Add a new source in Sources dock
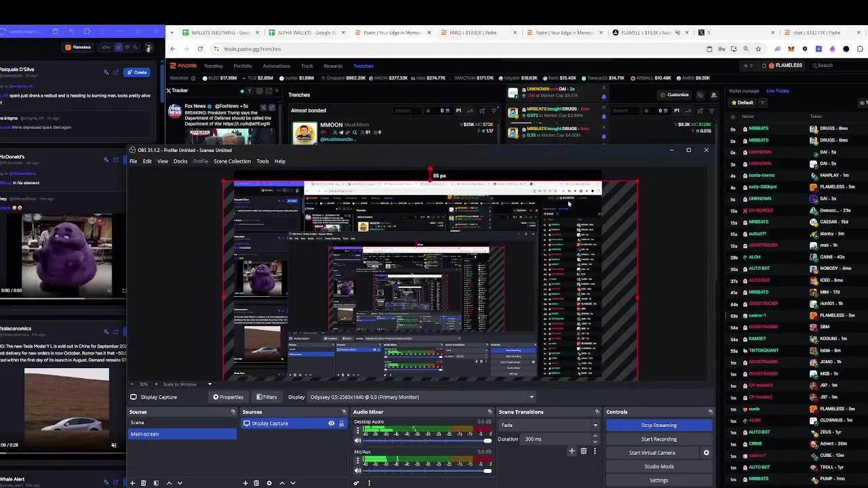 tap(245, 483)
